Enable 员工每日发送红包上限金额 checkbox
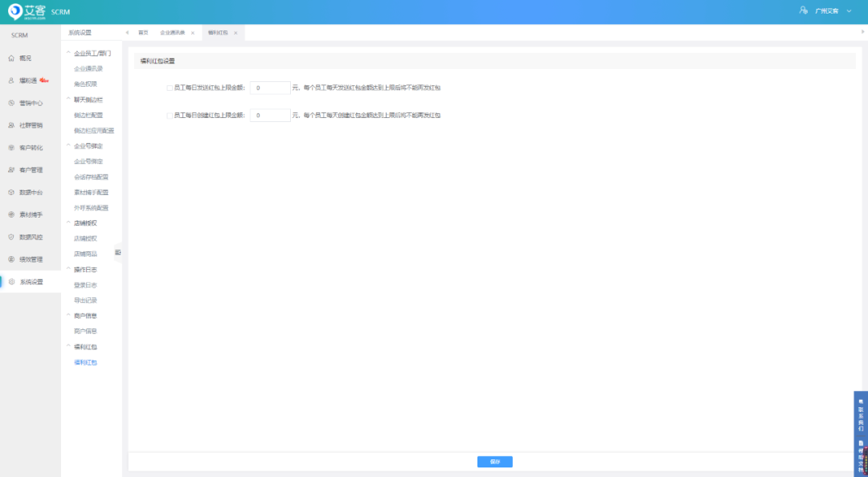868x477 pixels. [169, 88]
